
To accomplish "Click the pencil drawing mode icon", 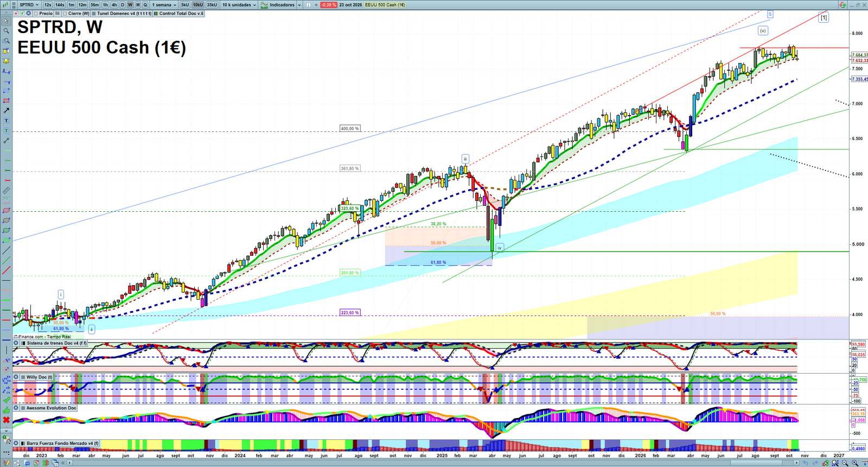I will 6,463.
